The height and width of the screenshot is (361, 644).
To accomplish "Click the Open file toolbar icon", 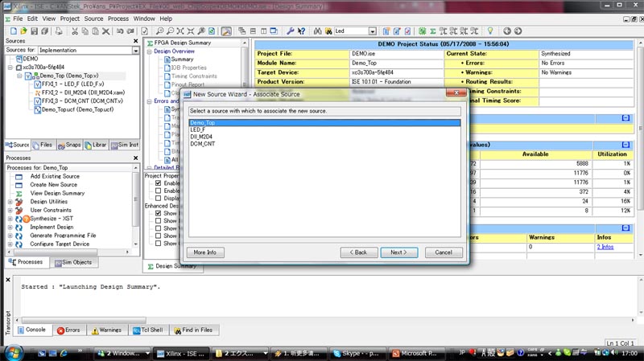I will coord(23,31).
